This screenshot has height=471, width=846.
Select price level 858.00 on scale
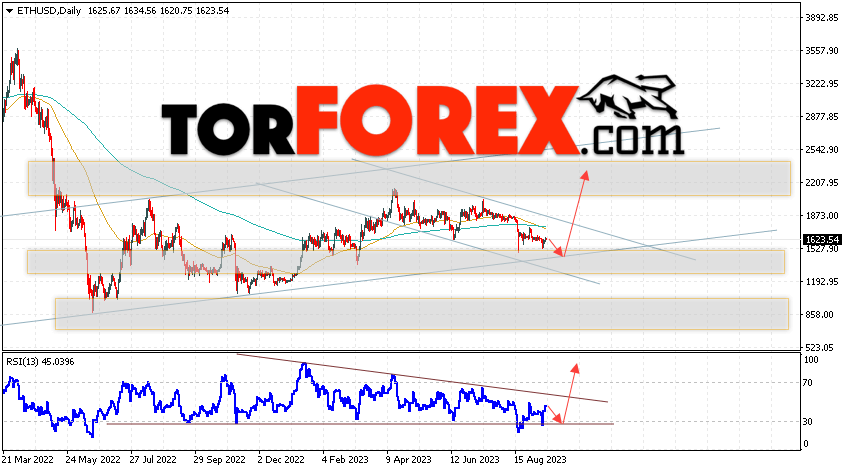coord(819,315)
